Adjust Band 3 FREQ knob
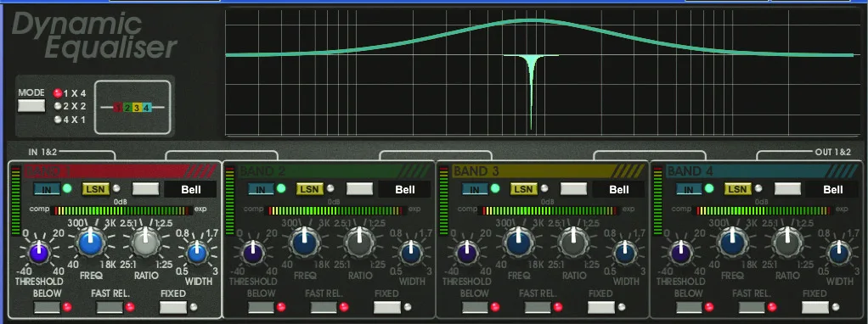Viewport: 868px width, 324px height. click(x=519, y=243)
